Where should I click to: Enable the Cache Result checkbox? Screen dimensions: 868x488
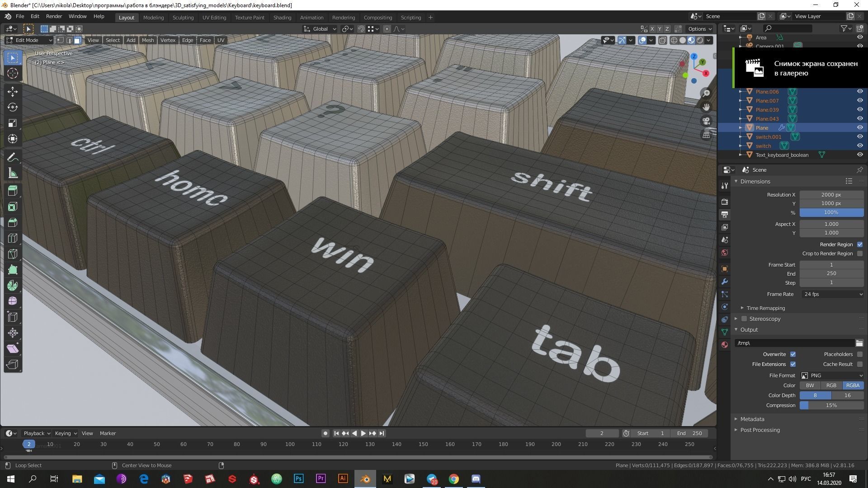click(860, 364)
